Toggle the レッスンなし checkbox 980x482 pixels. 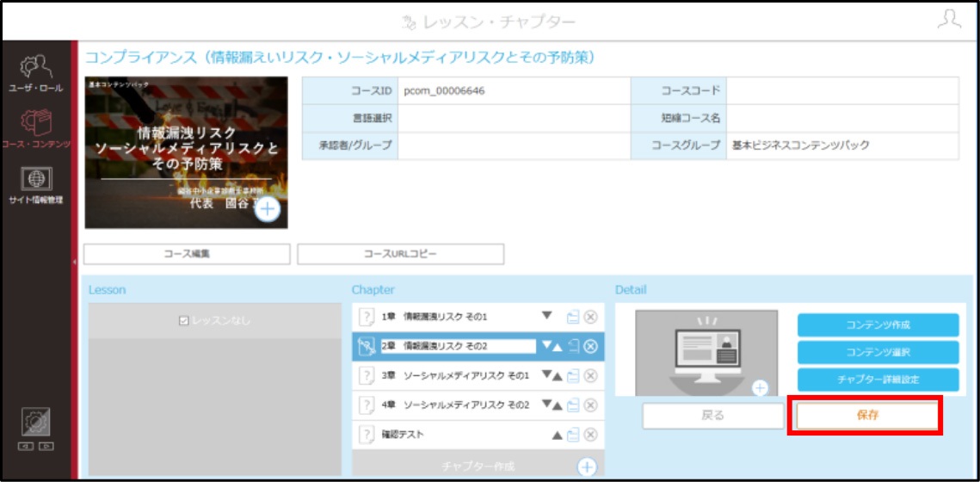tap(184, 321)
